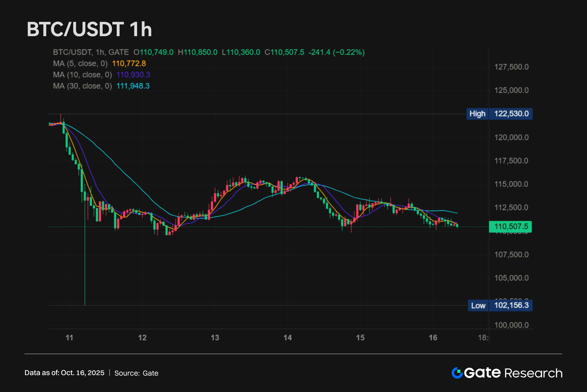Click the Data as of Oct. 16, 2025 text

pos(64,373)
